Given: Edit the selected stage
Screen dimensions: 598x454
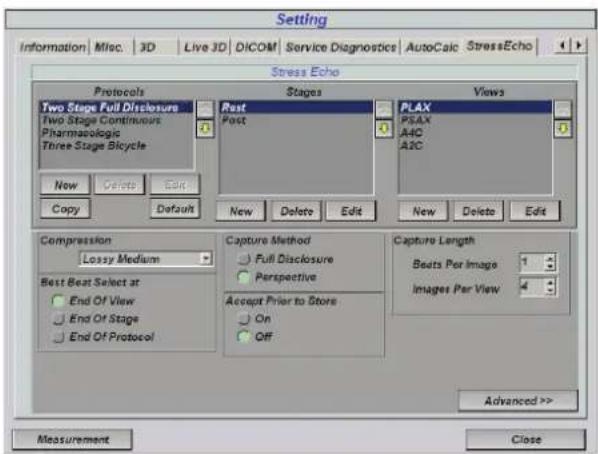Looking at the screenshot, I should tap(351, 211).
